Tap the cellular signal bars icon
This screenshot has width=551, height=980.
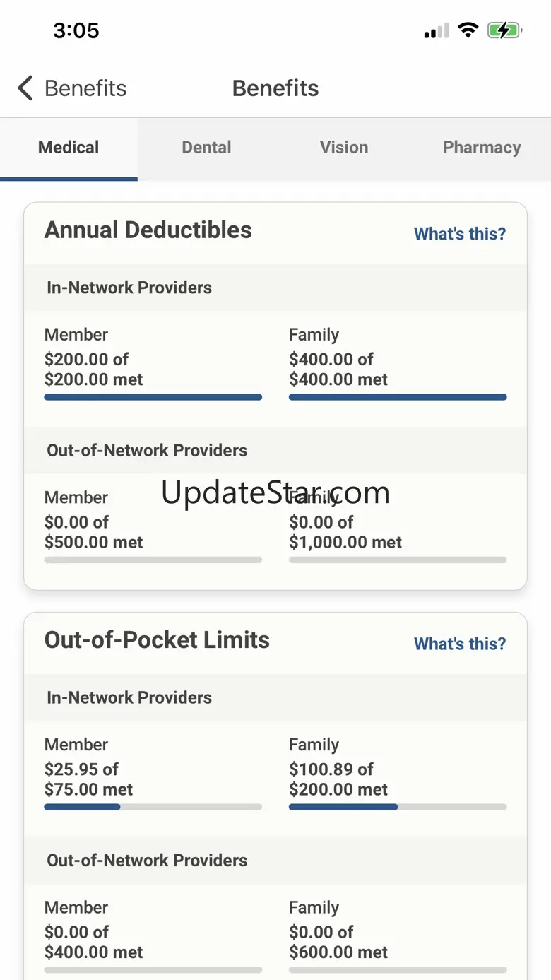click(437, 31)
